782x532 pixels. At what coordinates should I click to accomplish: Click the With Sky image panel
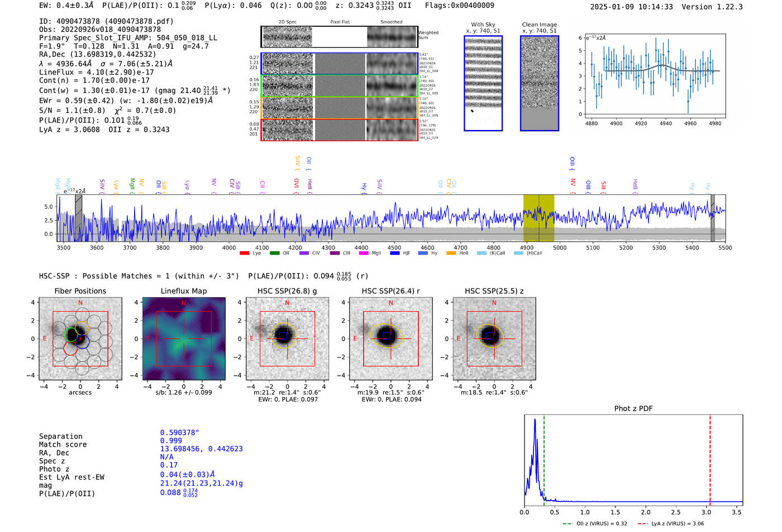[x=483, y=83]
